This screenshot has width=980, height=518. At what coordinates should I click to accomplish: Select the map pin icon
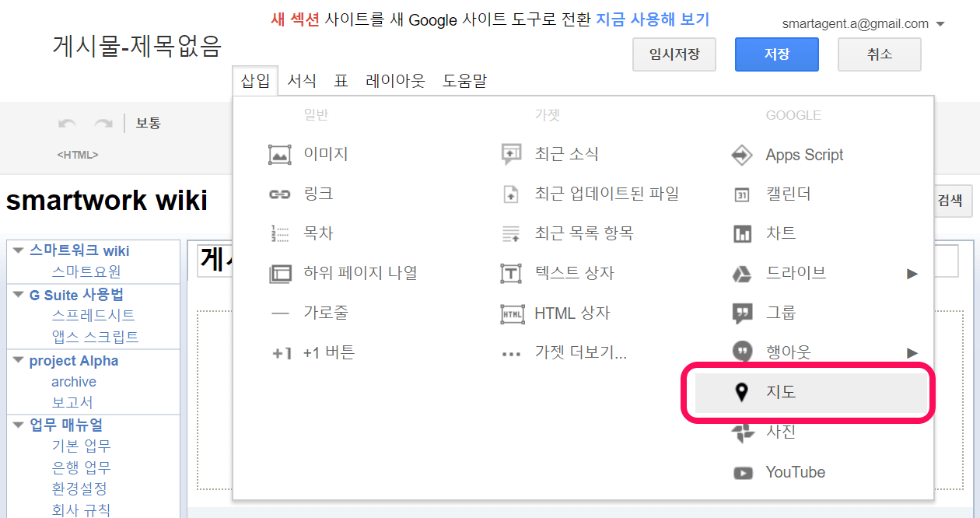(742, 393)
